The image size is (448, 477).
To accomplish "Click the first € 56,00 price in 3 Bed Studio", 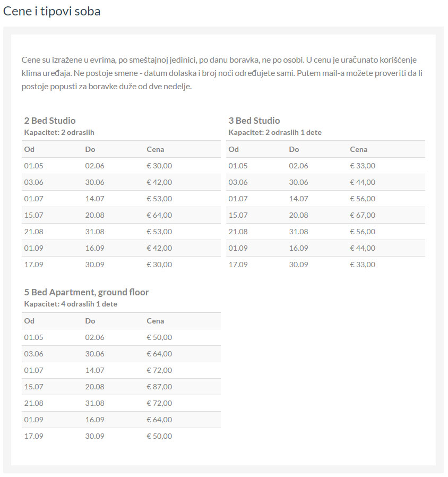I will point(363,199).
